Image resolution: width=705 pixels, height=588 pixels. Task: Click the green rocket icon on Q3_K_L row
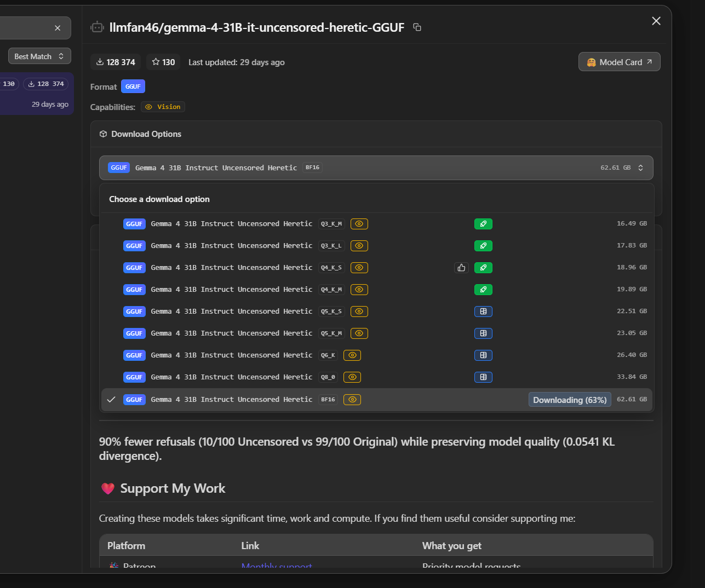point(483,246)
